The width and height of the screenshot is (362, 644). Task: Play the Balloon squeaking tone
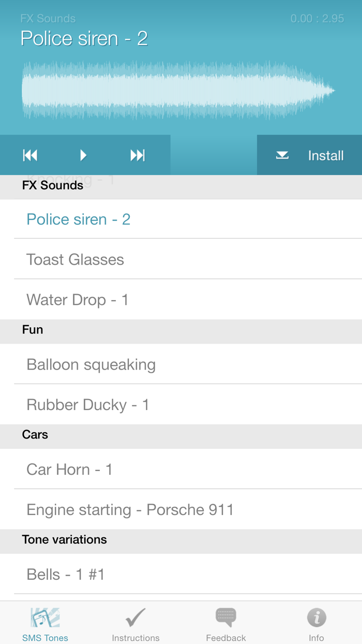click(91, 364)
